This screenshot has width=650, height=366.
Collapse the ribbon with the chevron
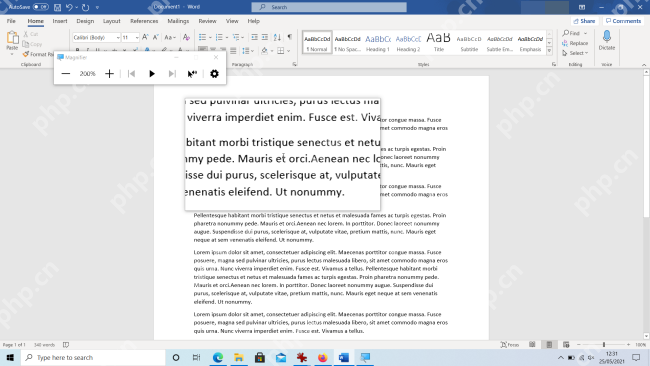644,65
